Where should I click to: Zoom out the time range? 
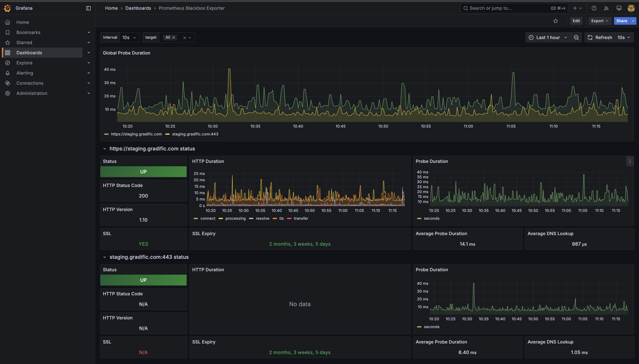[x=576, y=38]
